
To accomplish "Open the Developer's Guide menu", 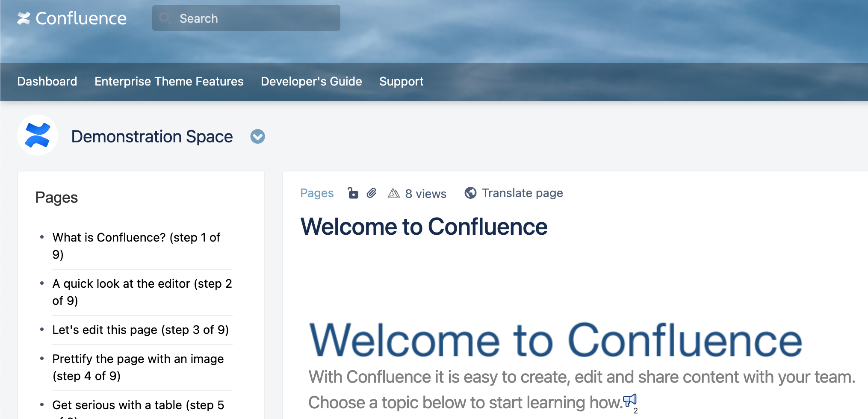I will click(x=311, y=81).
